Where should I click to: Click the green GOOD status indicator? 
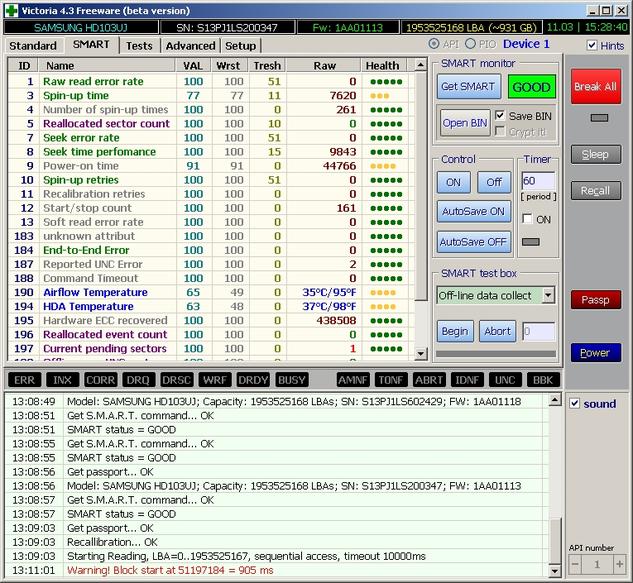point(531,87)
